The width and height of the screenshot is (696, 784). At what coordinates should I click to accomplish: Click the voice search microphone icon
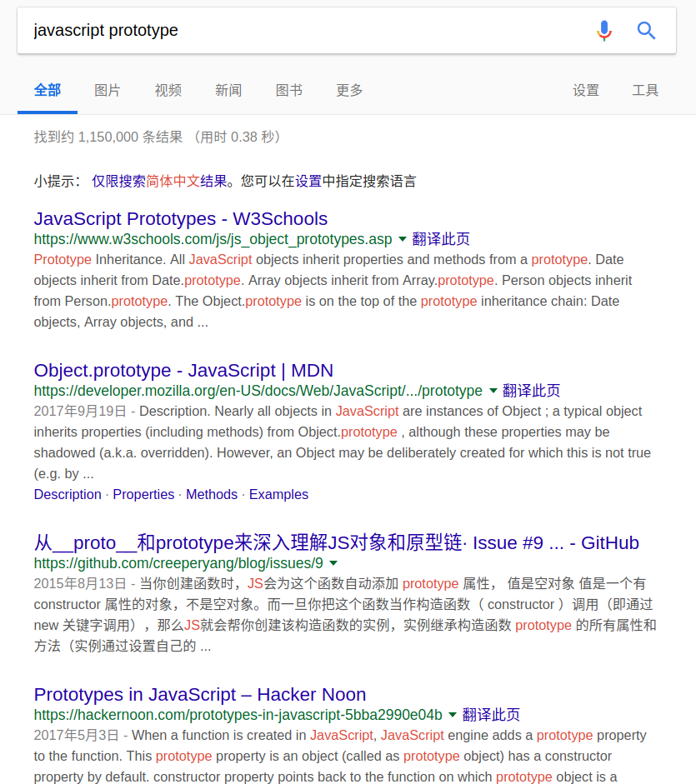tap(604, 31)
